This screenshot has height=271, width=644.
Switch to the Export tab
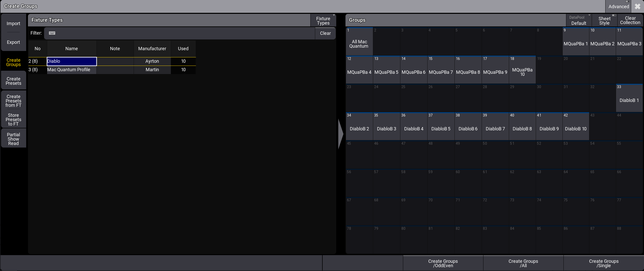pyautogui.click(x=13, y=42)
